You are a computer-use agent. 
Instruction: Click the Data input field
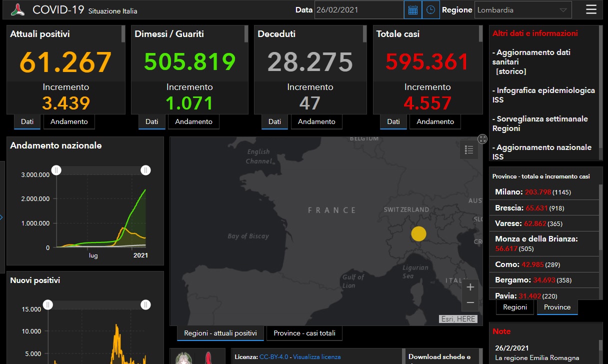(x=358, y=10)
